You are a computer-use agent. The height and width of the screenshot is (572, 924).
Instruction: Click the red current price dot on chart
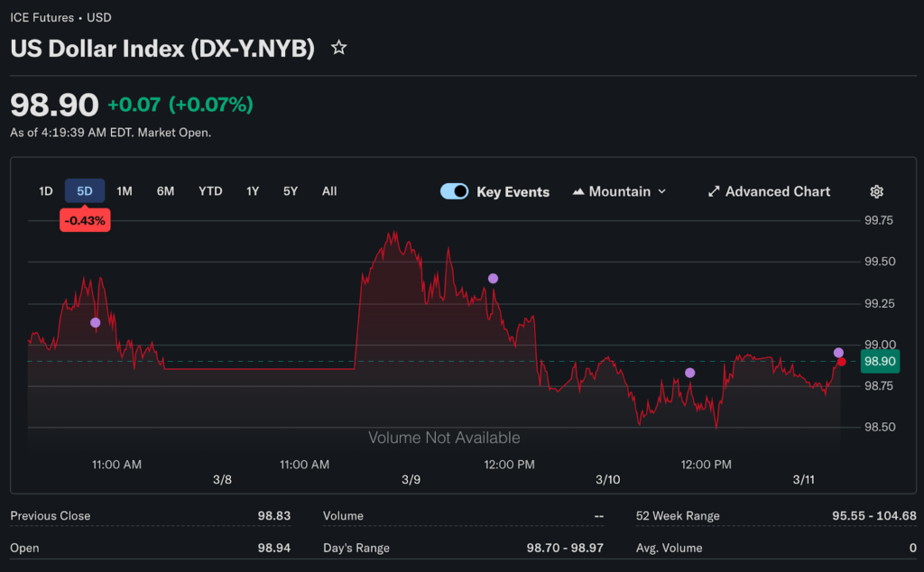842,362
